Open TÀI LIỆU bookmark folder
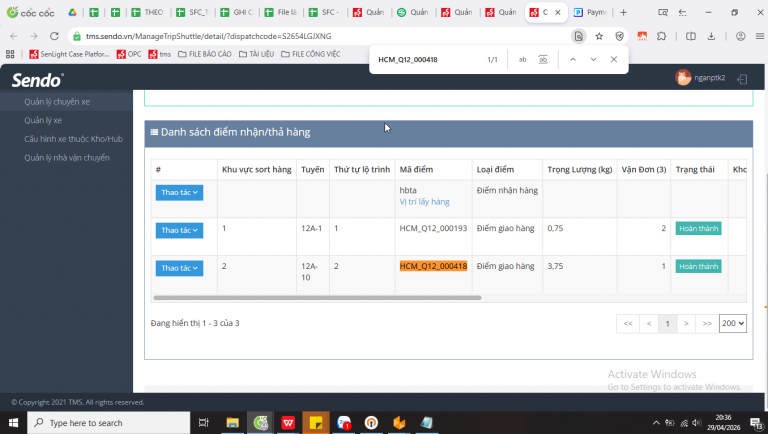This screenshot has width=768, height=434. coord(256,54)
